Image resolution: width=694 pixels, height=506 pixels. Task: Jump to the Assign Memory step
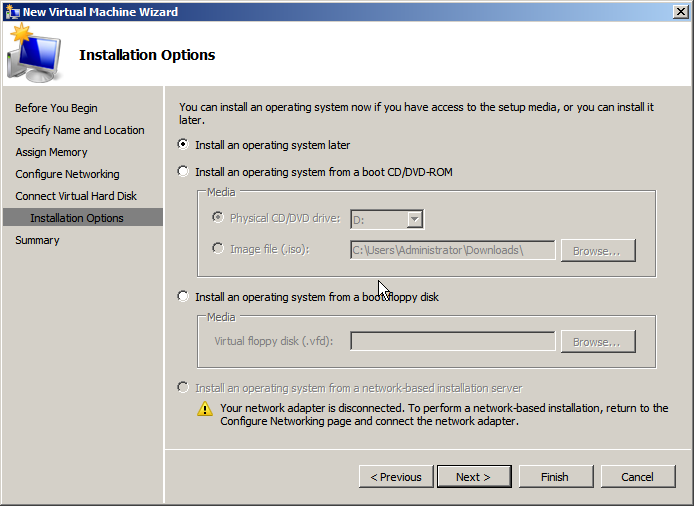click(x=51, y=152)
